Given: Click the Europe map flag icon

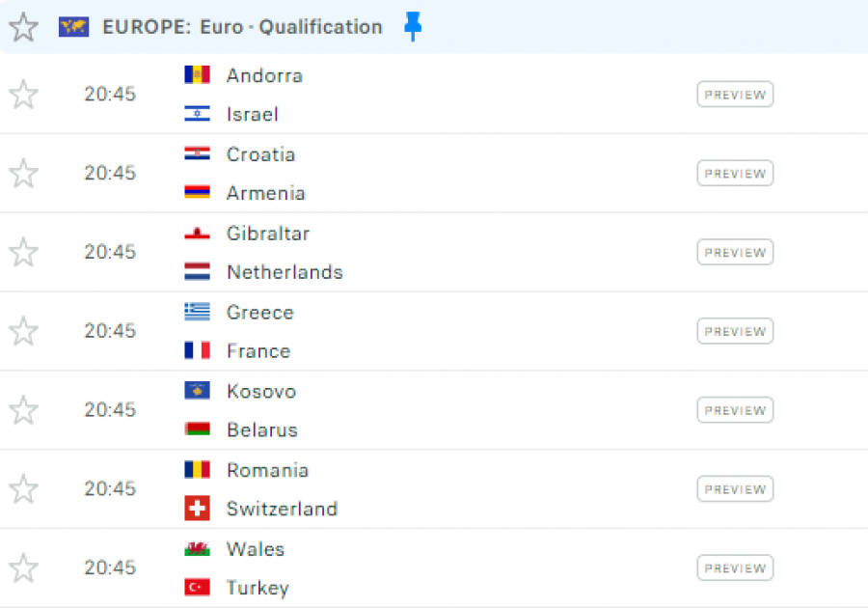Looking at the screenshot, I should (x=73, y=27).
